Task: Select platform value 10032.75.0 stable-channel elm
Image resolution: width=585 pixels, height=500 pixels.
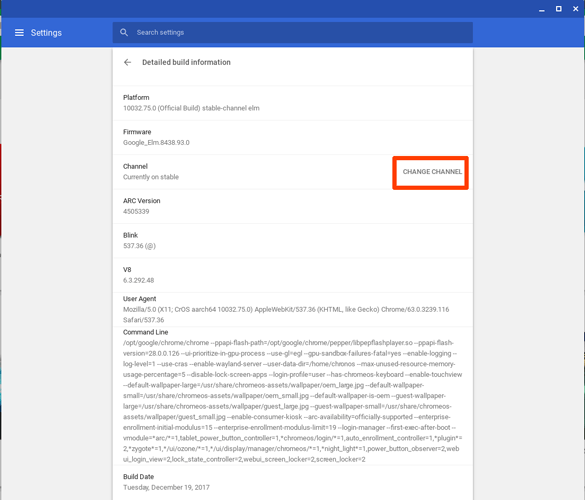Action: point(191,108)
